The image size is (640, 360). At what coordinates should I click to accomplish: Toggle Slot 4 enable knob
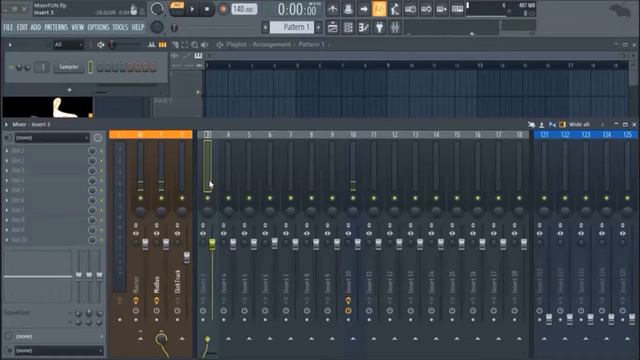92,180
